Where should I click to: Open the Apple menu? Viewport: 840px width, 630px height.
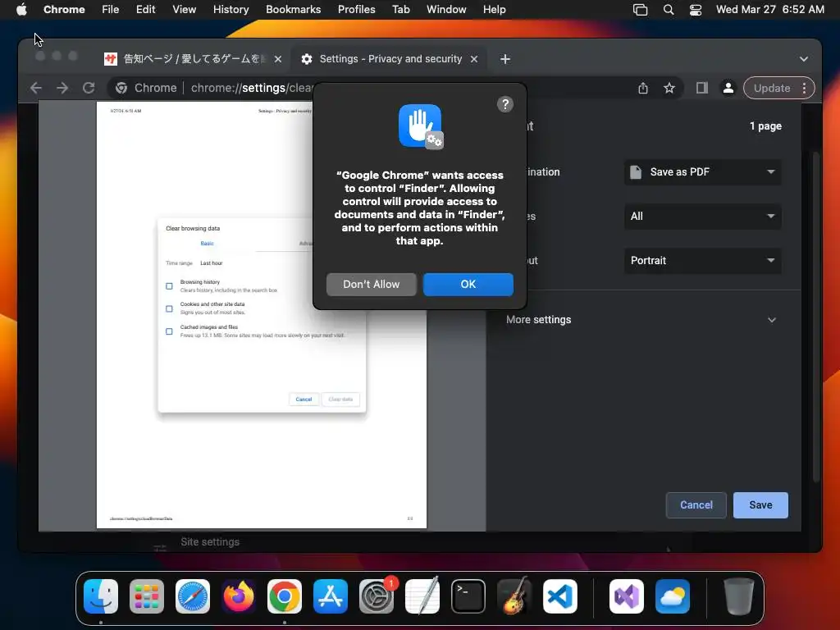pos(21,9)
